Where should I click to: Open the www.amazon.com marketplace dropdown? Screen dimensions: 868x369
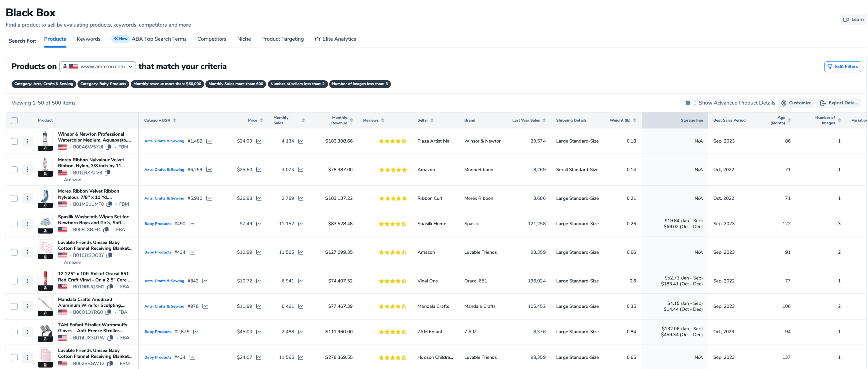coord(98,67)
